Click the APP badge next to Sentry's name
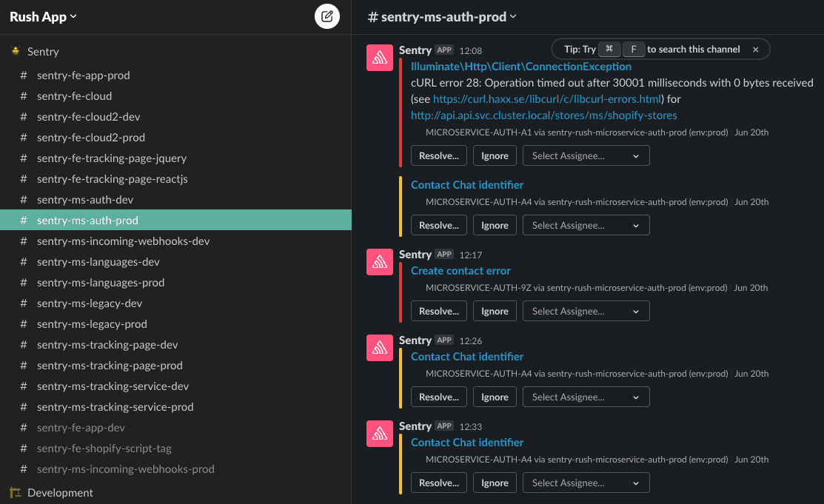The image size is (824, 504). click(444, 50)
